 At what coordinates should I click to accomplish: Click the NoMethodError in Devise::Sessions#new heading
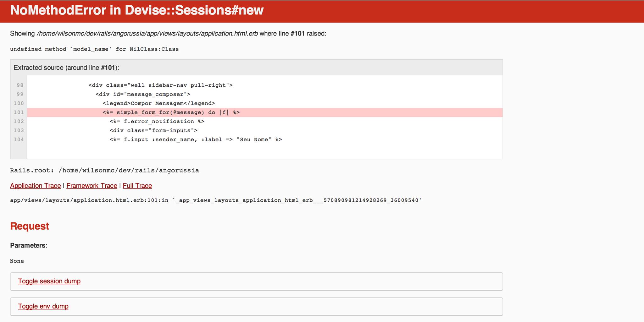click(x=137, y=10)
